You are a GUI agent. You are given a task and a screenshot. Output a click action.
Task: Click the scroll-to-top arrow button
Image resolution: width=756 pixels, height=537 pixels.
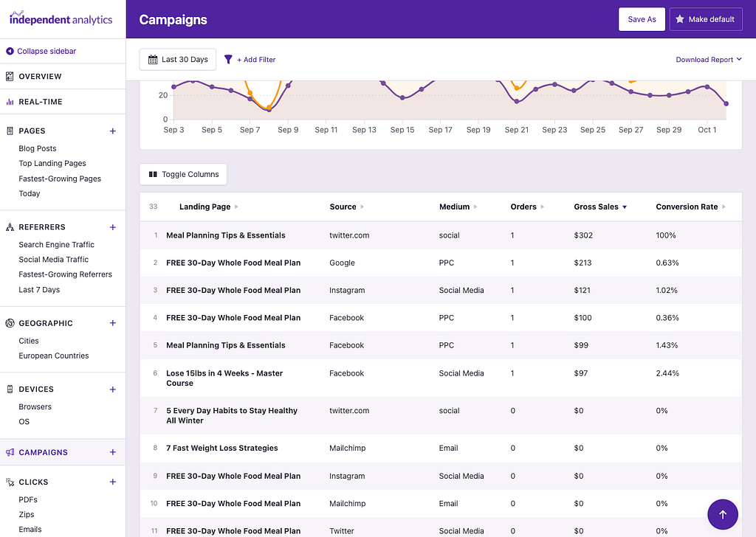[722, 514]
